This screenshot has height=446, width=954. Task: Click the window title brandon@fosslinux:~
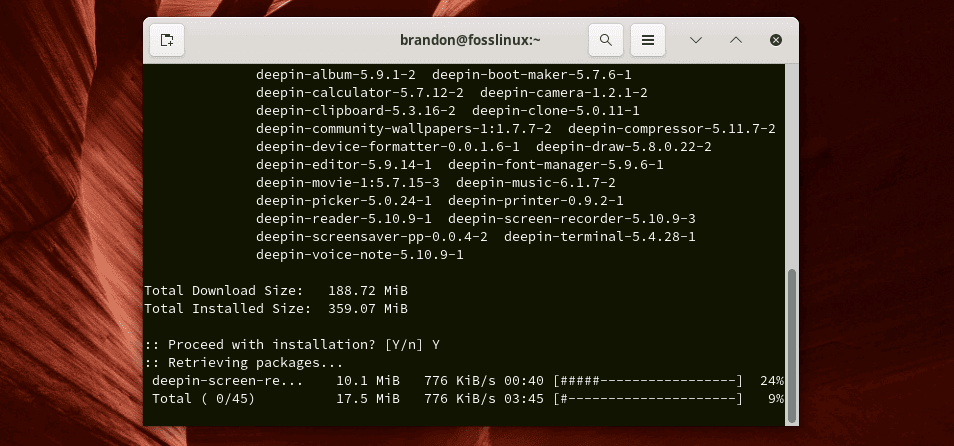point(470,40)
